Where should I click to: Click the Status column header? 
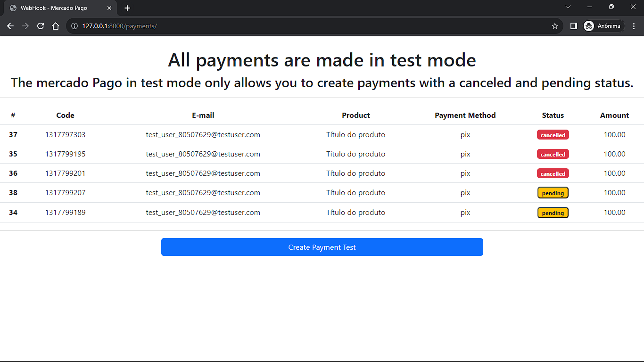coord(553,115)
